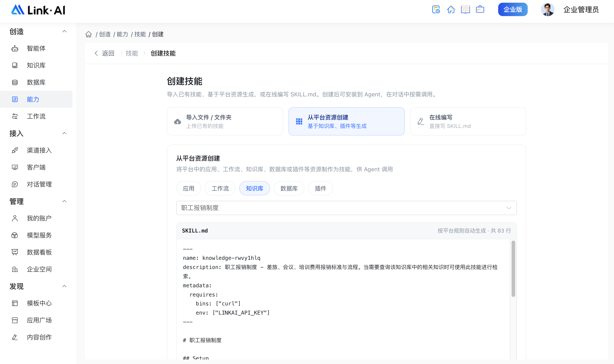Viewport: 614px width, 364px height.
Task: Click the SKILL.md file name header
Action: (195, 231)
